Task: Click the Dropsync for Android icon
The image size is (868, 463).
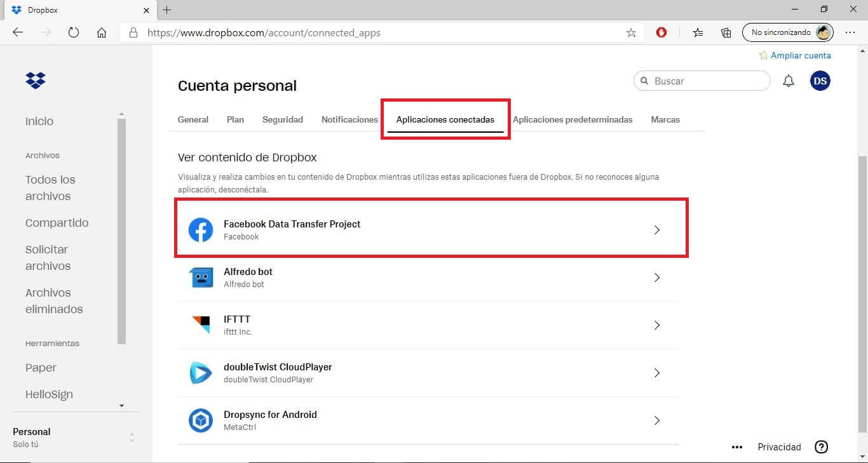Action: pyautogui.click(x=201, y=420)
